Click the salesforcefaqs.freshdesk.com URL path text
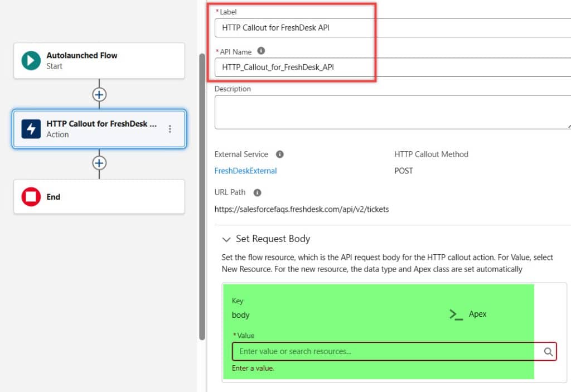This screenshot has width=571, height=392. tap(302, 209)
